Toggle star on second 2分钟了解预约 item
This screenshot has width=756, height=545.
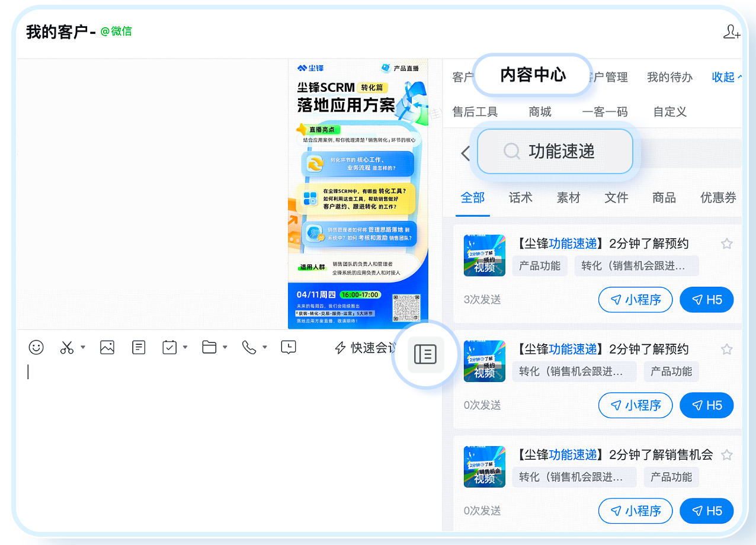(727, 350)
